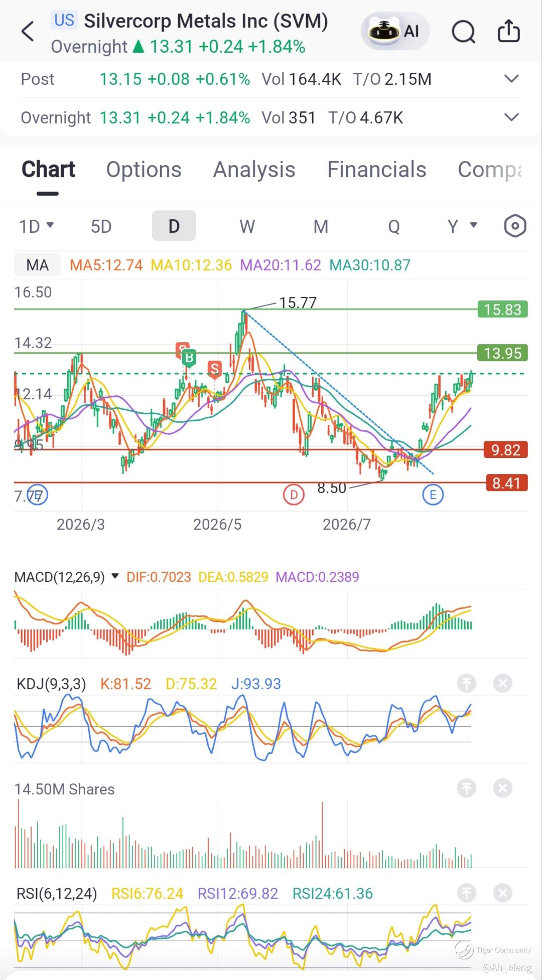The image size is (542, 980).
Task: Tap the green B buy marker
Action: [x=189, y=358]
